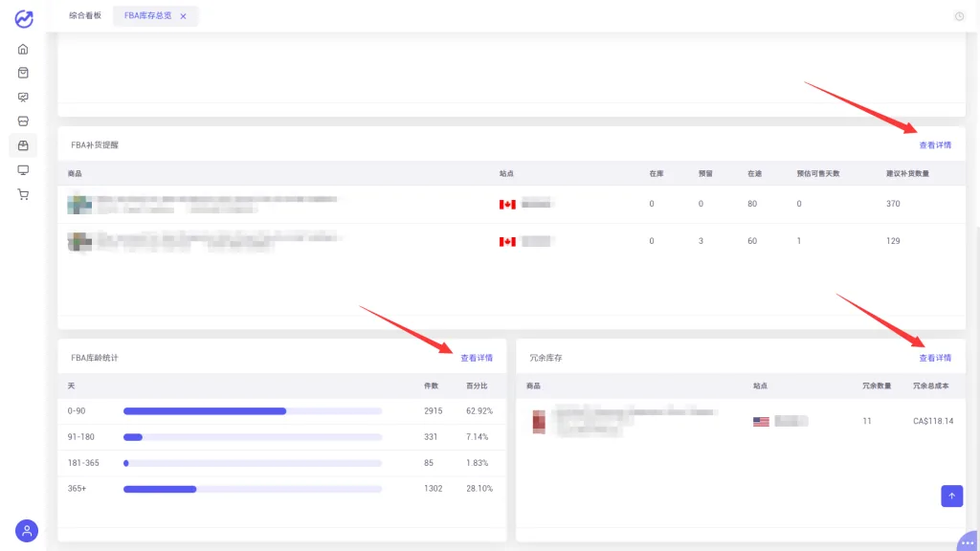The height and width of the screenshot is (551, 980).
Task: View details of FBA补货提醒
Action: pyautogui.click(x=935, y=145)
